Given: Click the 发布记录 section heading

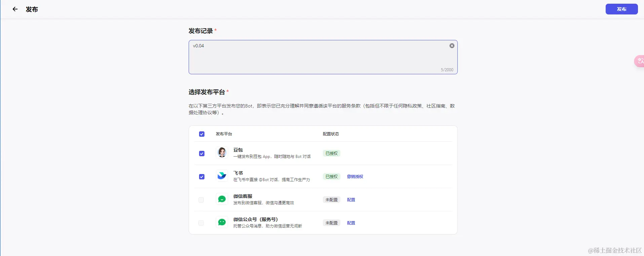Looking at the screenshot, I should 201,31.
